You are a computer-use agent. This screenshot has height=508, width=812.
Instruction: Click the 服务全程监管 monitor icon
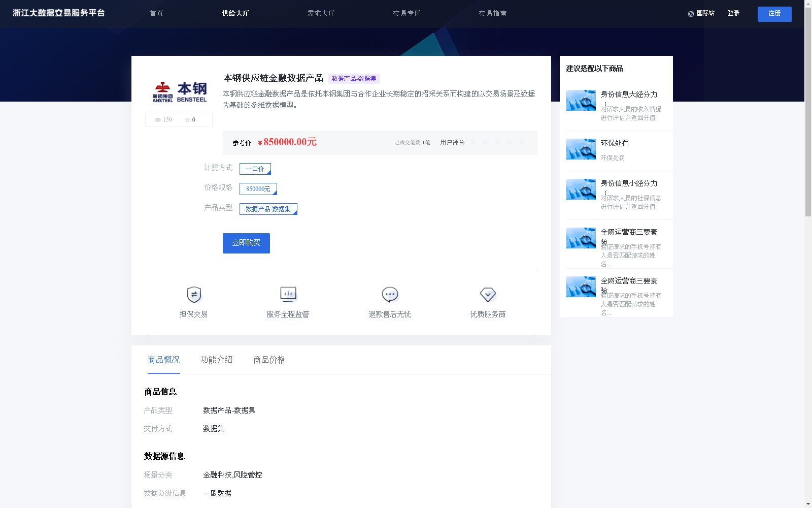tap(288, 294)
